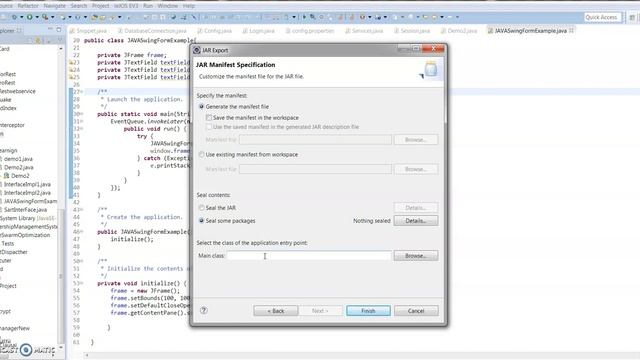Select JAVASwingFormExample file in explorer tree
The width and height of the screenshot is (640, 360).
pos(30,201)
